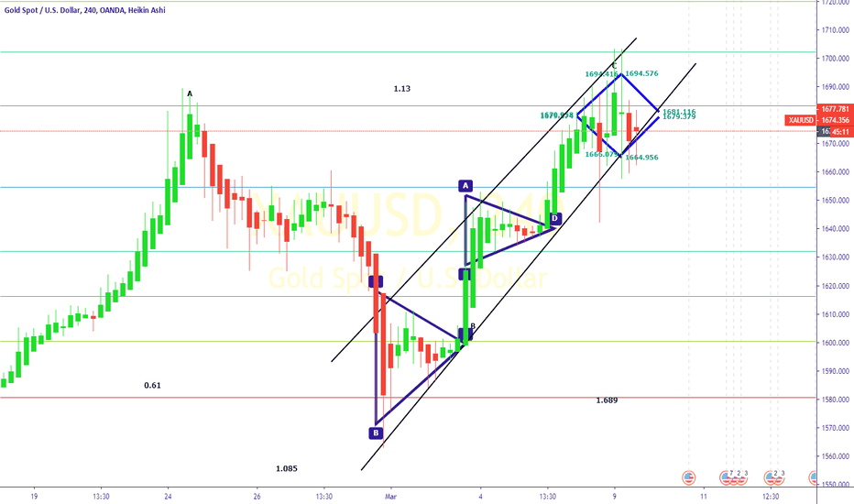The image size is (854, 504).
Task: Click the red XAUUSD symbol price label
Action: (x=801, y=120)
